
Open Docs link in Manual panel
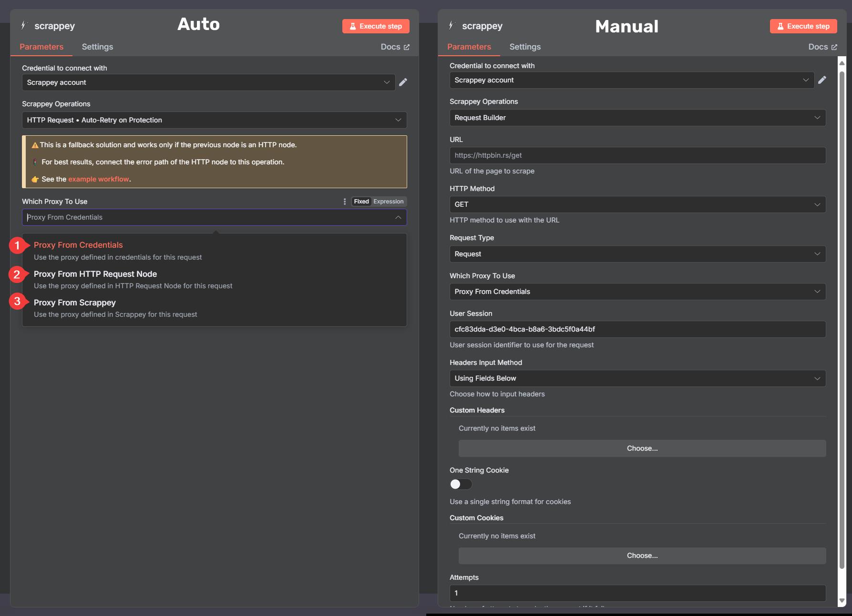click(822, 47)
